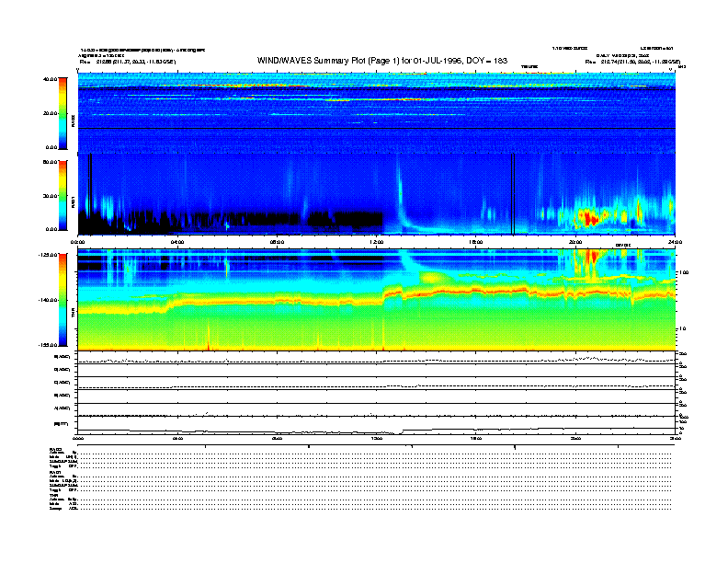Click the 20.00 label on RAD2 color scale
Viewport: 728px width, 563px height.
click(x=50, y=113)
